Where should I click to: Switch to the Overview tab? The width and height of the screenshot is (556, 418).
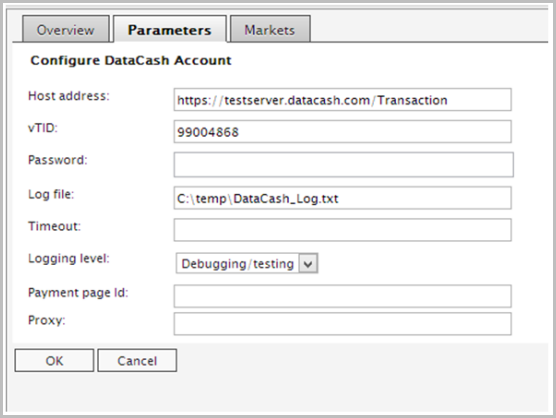tap(66, 29)
